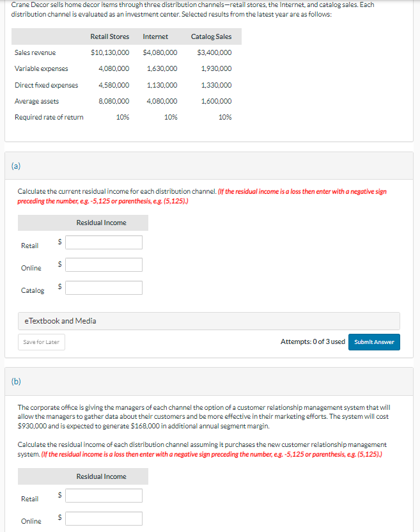The width and height of the screenshot is (420, 532).
Task: Click the $10,130,000 retail sales value
Action: [x=110, y=52]
